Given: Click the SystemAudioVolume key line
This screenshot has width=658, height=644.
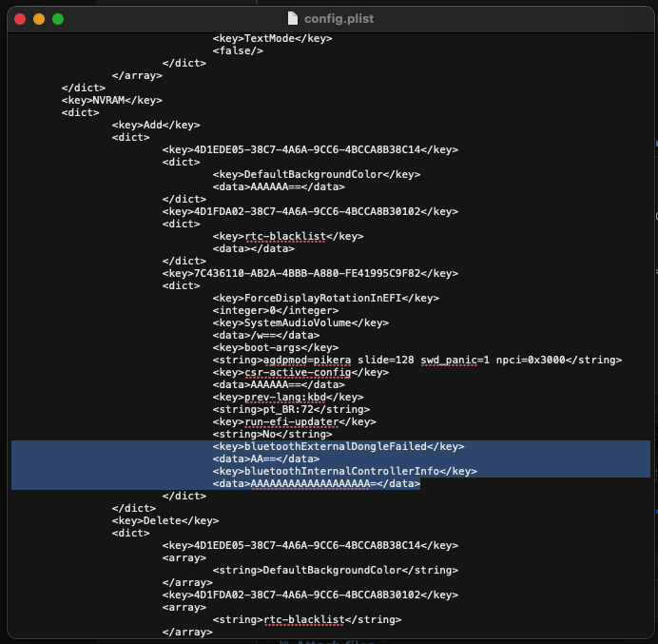Looking at the screenshot, I should click(300, 322).
